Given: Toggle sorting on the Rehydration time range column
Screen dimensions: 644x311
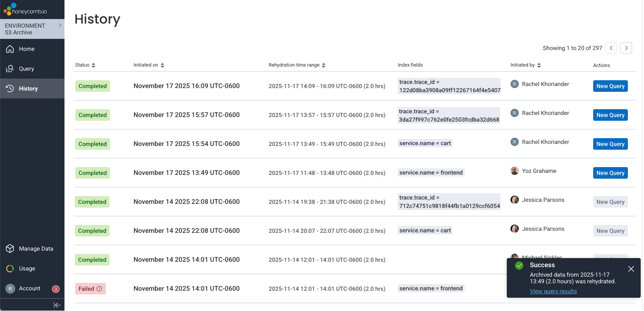Looking at the screenshot, I should (x=324, y=65).
